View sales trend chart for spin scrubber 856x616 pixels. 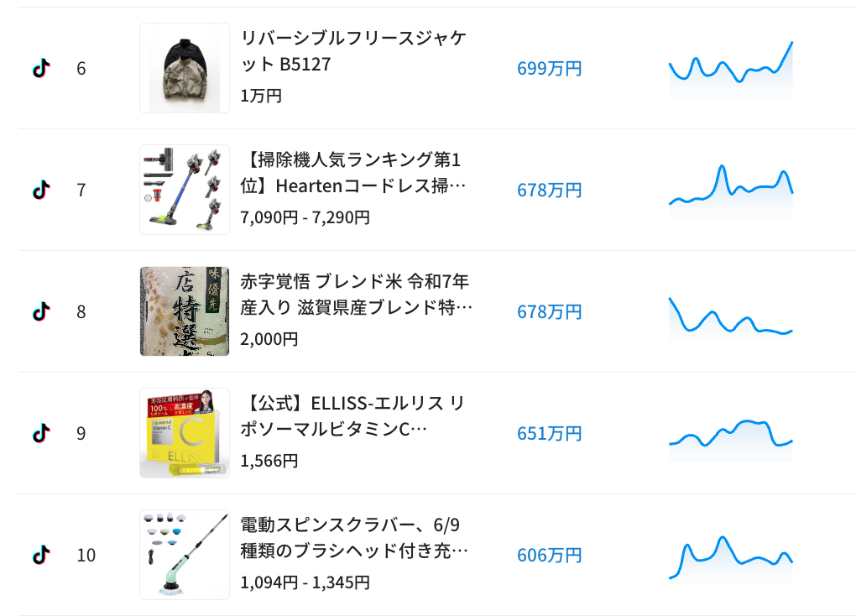pos(730,556)
